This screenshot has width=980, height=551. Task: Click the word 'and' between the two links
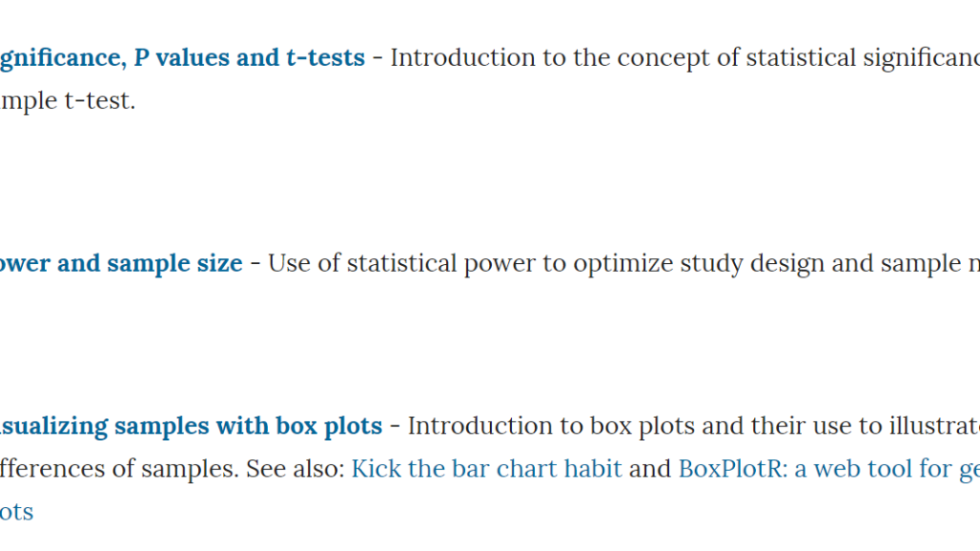[650, 469]
